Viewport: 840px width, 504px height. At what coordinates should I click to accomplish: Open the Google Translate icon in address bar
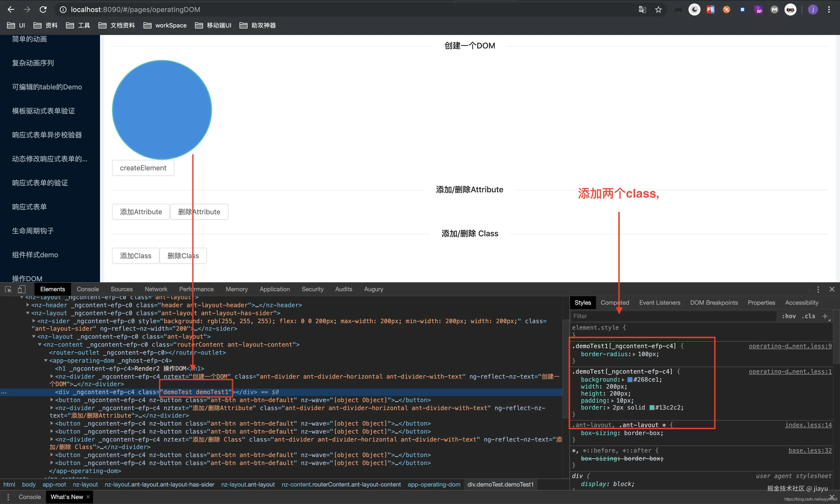pos(642,9)
